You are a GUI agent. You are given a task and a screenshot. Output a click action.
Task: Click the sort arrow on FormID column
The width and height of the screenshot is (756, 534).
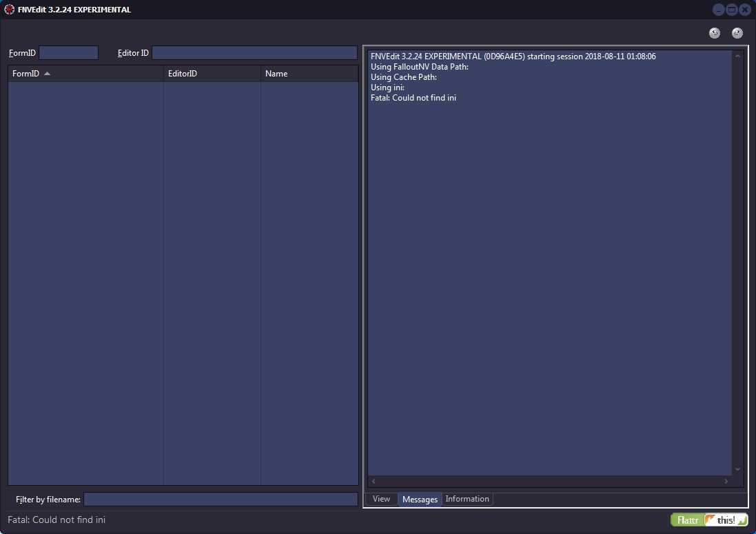[x=47, y=74]
